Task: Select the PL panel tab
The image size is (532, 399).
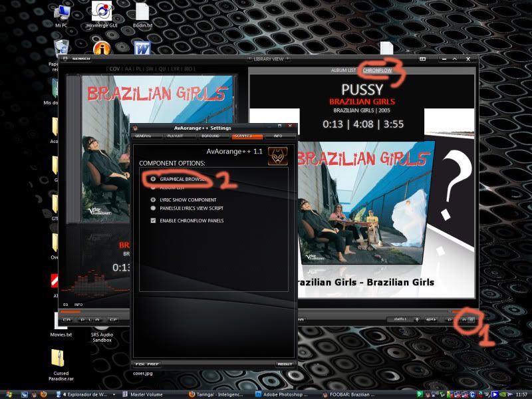Action: click(x=139, y=69)
